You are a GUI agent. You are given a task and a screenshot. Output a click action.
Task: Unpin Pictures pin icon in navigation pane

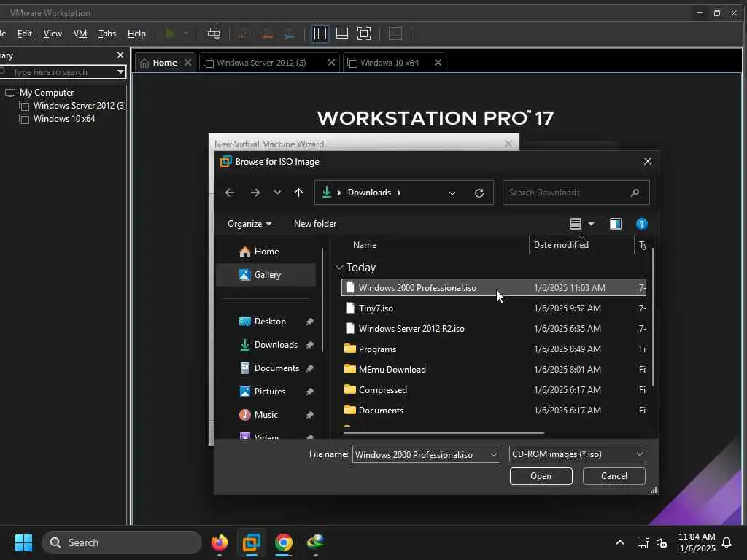pyautogui.click(x=309, y=392)
